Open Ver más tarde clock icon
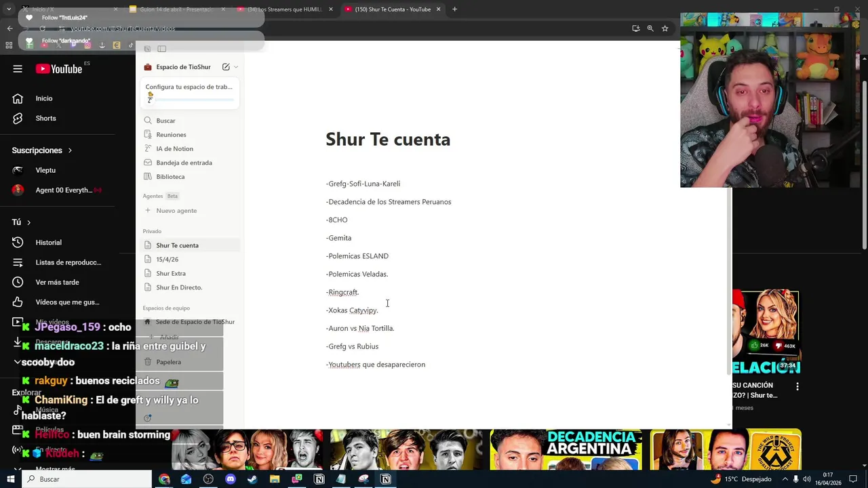Image resolution: width=868 pixels, height=488 pixels. click(18, 282)
